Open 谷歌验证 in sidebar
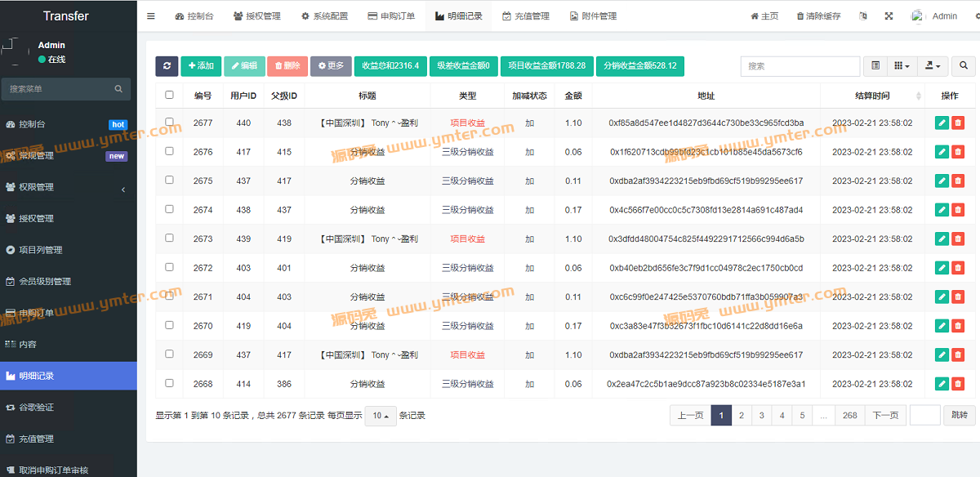This screenshot has width=980, height=477. click(69, 407)
